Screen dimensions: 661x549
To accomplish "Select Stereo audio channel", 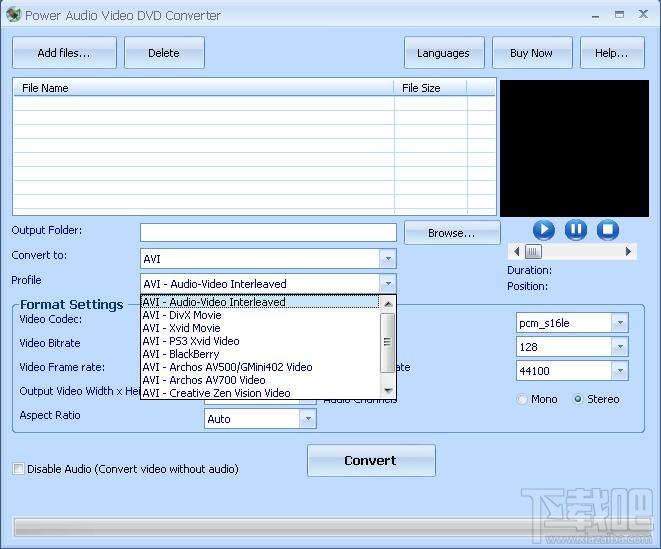I will tap(578, 399).
